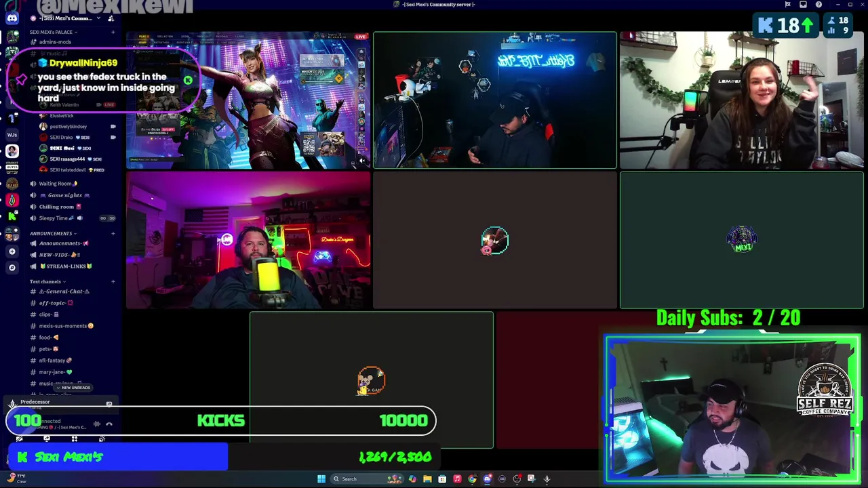Open the STREAM-LINKS channel

[x=72, y=266]
